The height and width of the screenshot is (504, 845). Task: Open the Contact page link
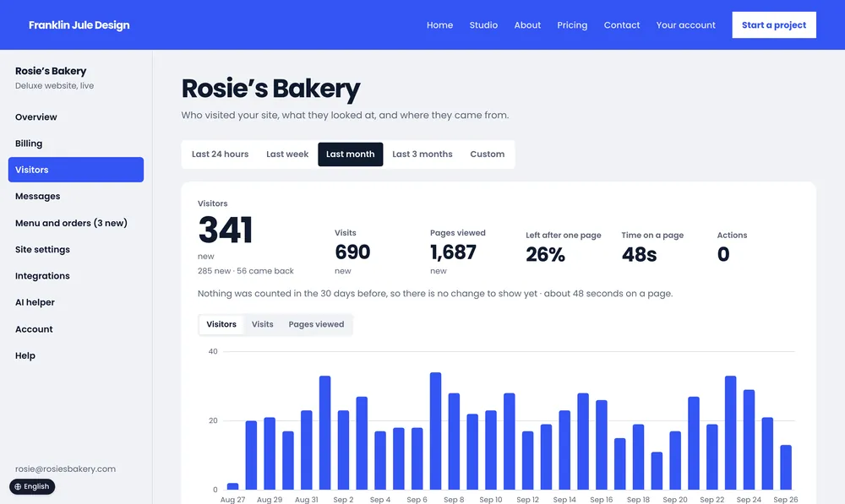pos(622,25)
